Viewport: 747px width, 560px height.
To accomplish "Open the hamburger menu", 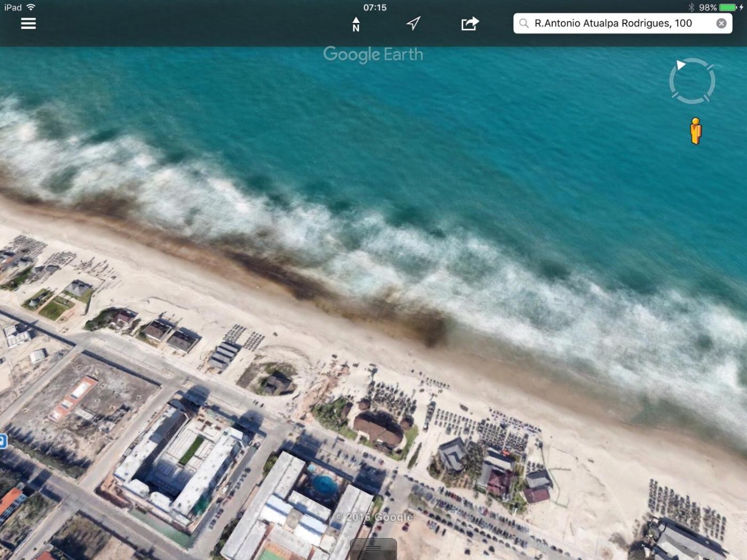I will tap(28, 23).
